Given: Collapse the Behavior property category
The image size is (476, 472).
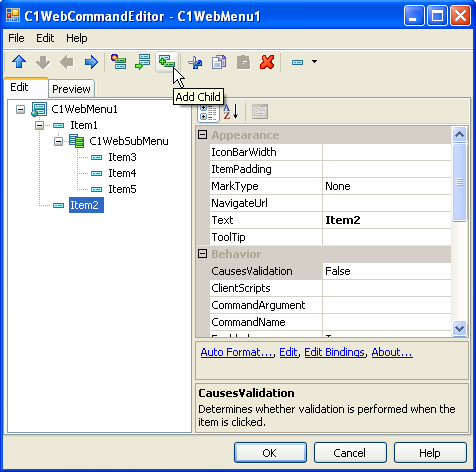Looking at the screenshot, I should pyautogui.click(x=202, y=254).
